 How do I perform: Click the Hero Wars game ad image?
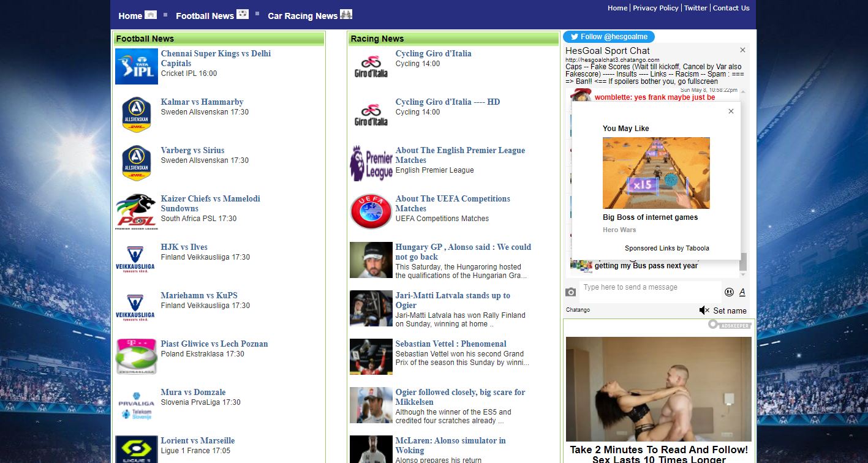tap(656, 173)
